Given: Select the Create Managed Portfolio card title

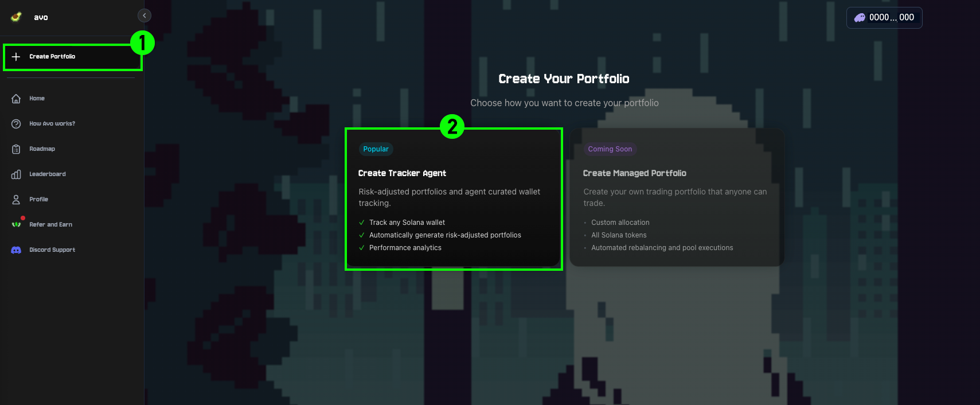Looking at the screenshot, I should 634,173.
